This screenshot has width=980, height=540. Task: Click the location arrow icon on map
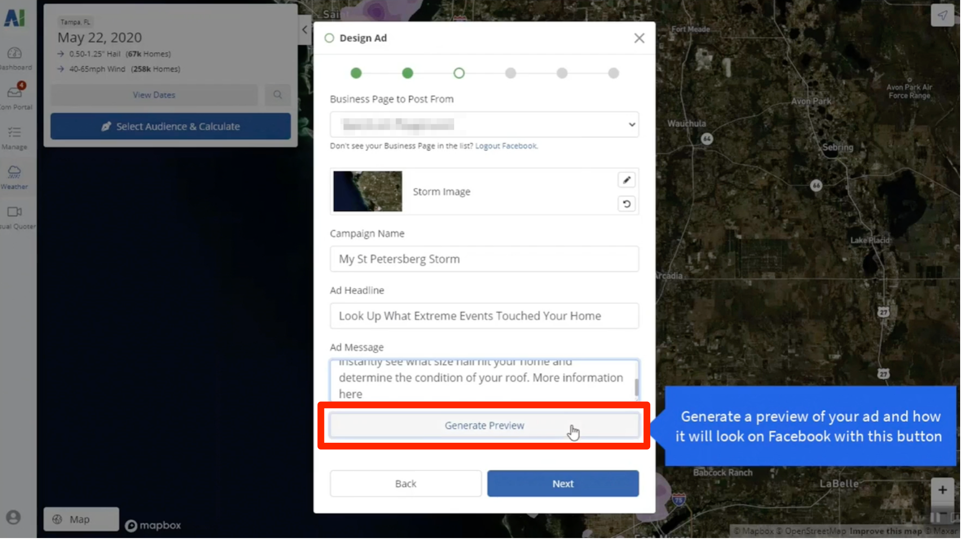tap(942, 15)
